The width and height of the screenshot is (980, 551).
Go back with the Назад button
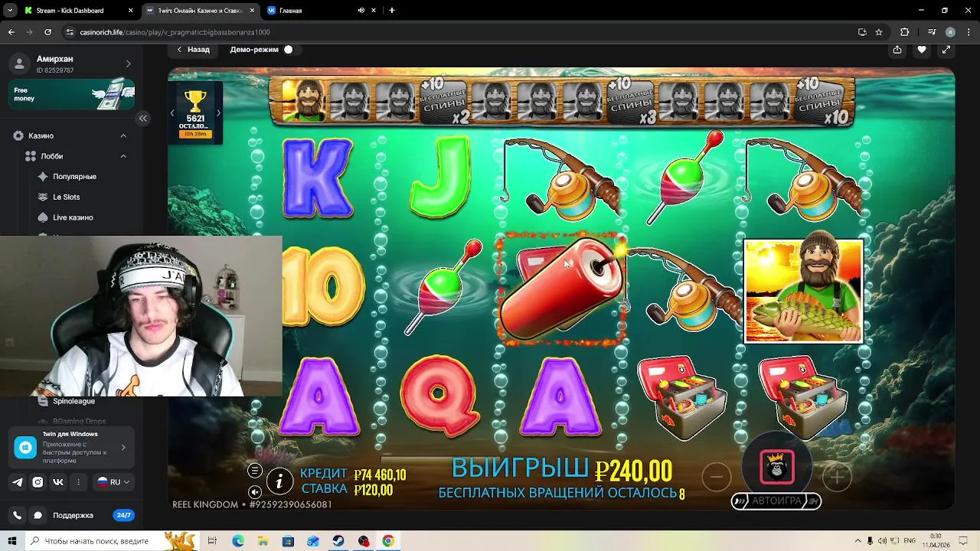click(x=193, y=50)
